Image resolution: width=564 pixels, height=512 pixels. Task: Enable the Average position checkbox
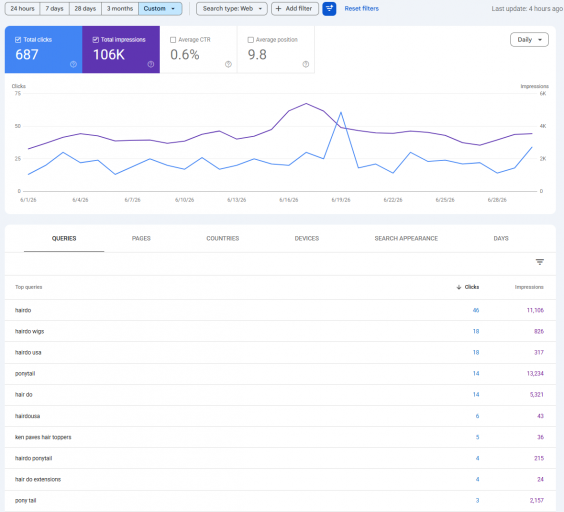pos(251,40)
